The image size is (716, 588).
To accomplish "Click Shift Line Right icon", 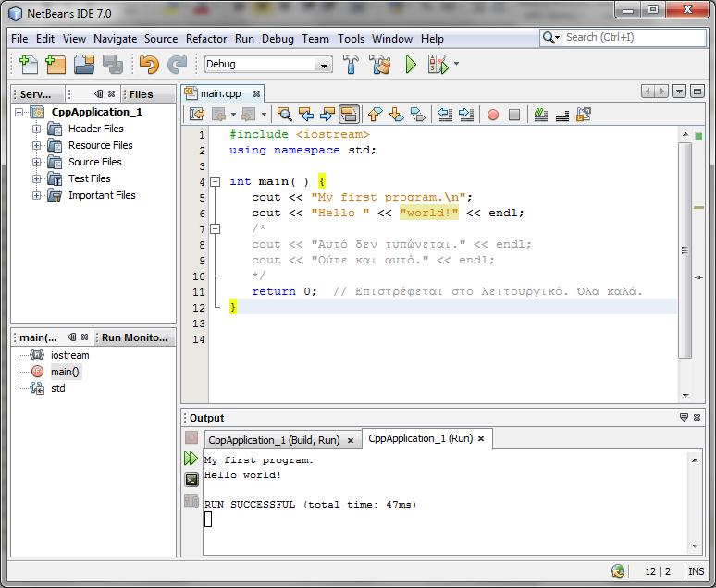I will 466,114.
